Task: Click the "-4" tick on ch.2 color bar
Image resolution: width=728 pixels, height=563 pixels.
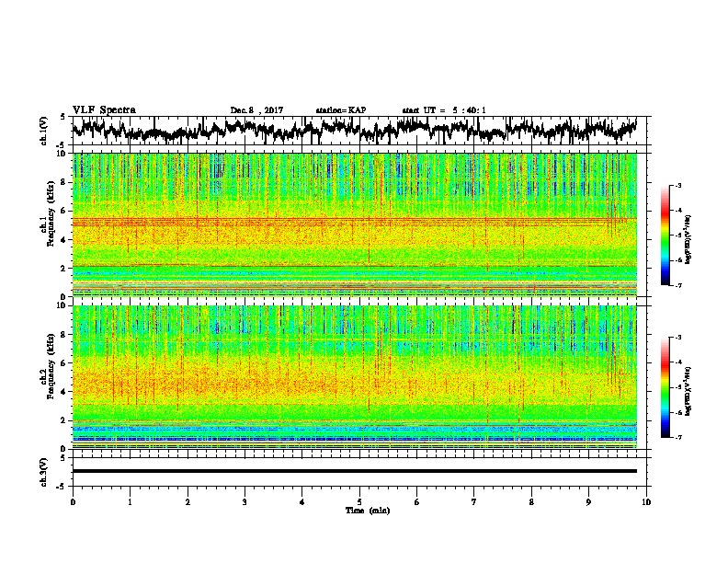Action: (x=677, y=362)
